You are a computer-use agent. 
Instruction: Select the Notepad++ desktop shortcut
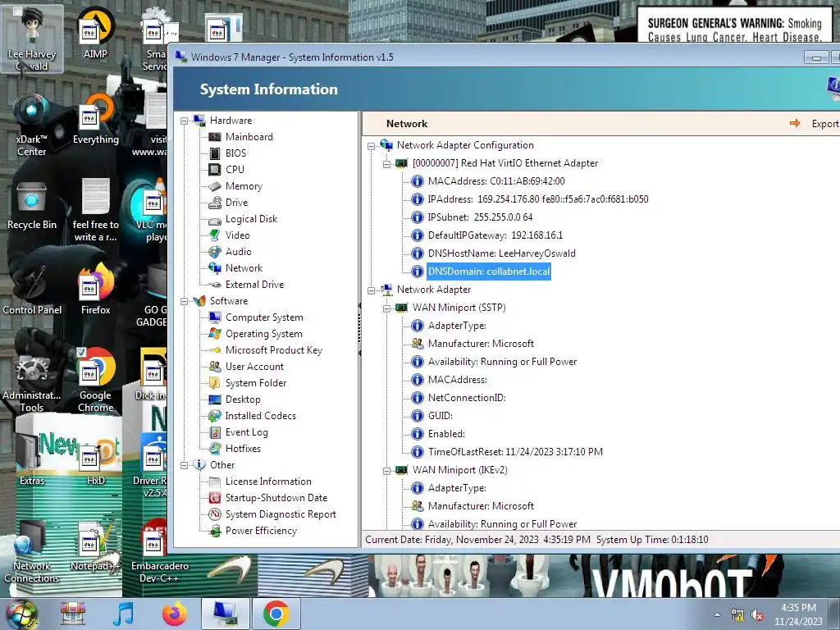pos(94,546)
